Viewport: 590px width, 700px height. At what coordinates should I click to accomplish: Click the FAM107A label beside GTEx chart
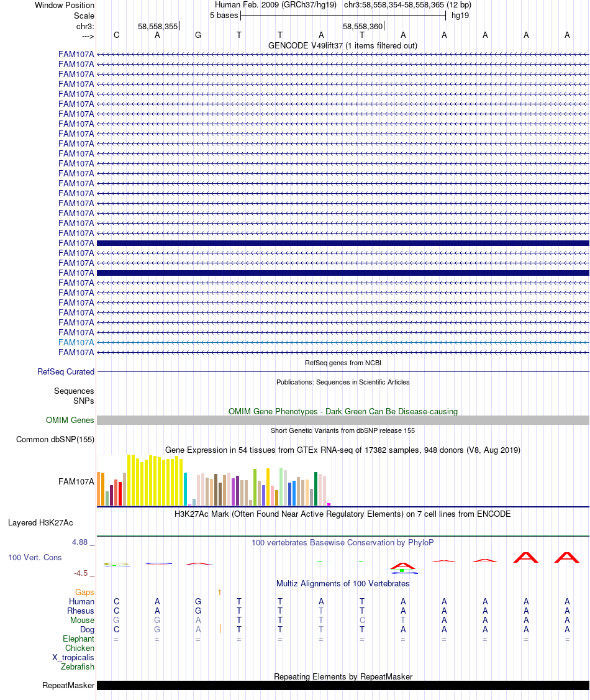click(x=76, y=482)
